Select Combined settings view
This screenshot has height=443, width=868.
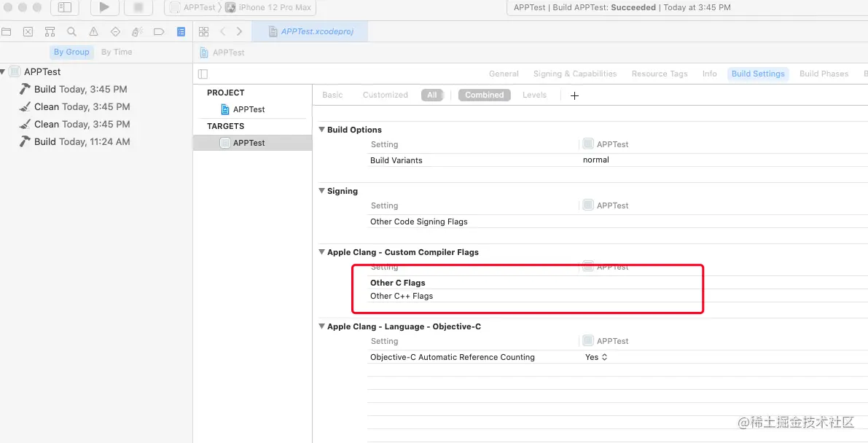point(485,95)
